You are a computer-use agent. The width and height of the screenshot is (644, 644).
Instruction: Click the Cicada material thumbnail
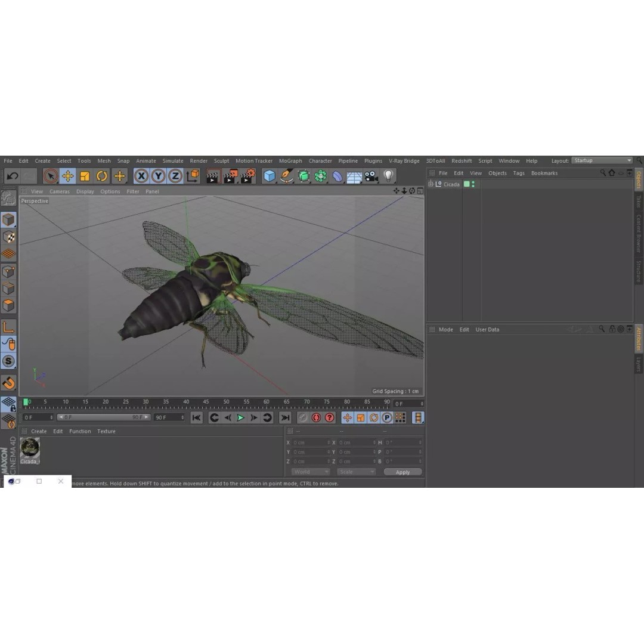click(30, 448)
